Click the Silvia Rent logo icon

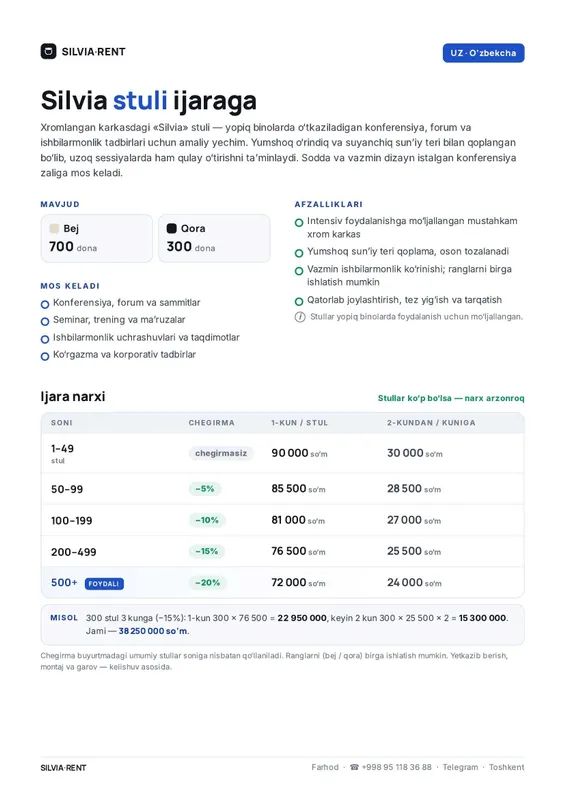point(48,52)
